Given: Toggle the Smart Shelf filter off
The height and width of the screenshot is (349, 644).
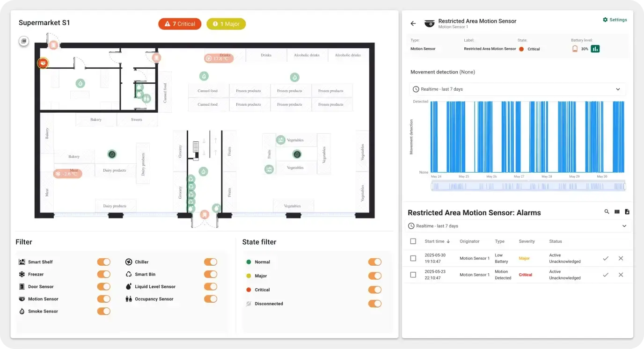Looking at the screenshot, I should coord(103,262).
